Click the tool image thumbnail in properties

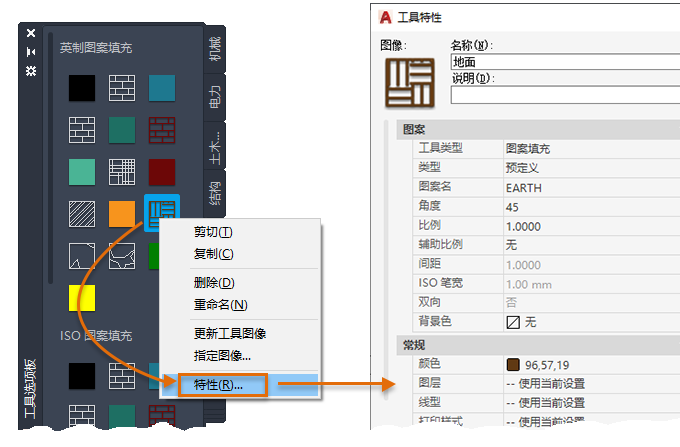[410, 82]
